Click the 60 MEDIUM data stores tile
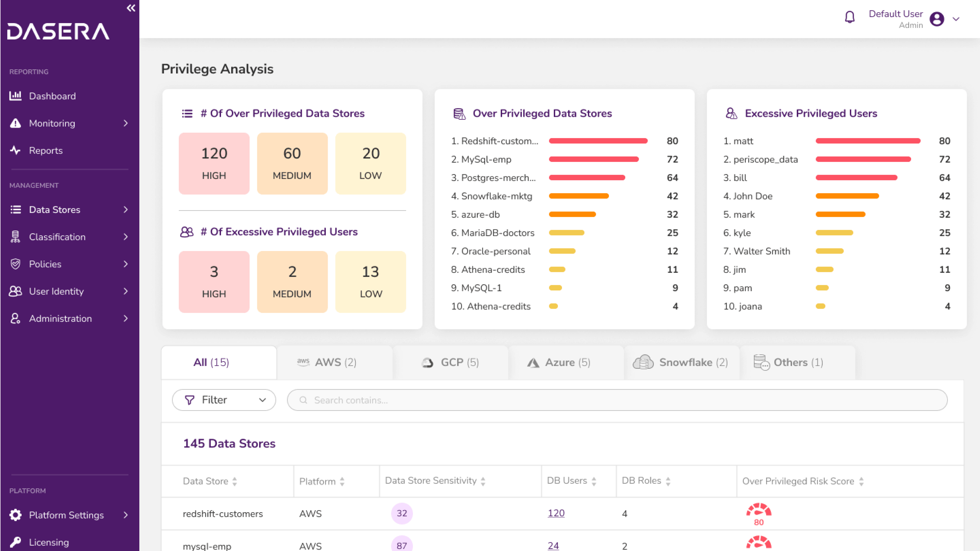 (x=292, y=164)
